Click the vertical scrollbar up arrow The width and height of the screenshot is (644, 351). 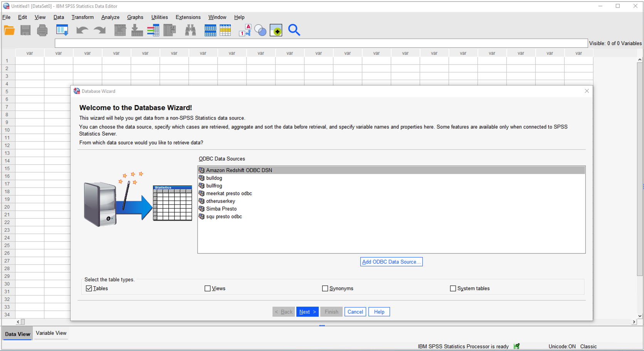(x=640, y=60)
